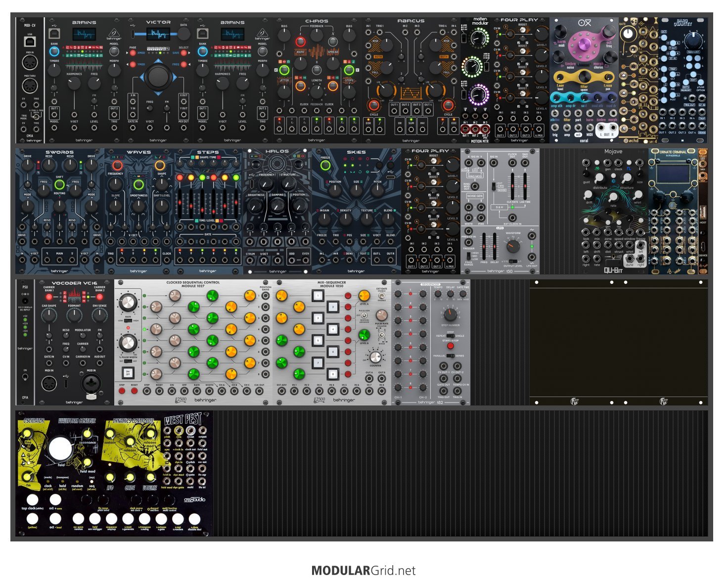728x581 pixels.
Task: Flip the LOW/HIGH rate switch on Module 1027
Action: click(x=128, y=320)
